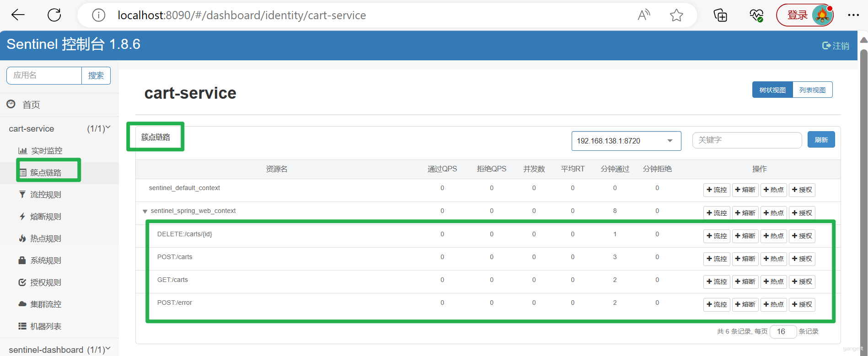Viewport: 868px width, 356px height.
Task: Go back with the browser back arrow
Action: click(x=18, y=15)
